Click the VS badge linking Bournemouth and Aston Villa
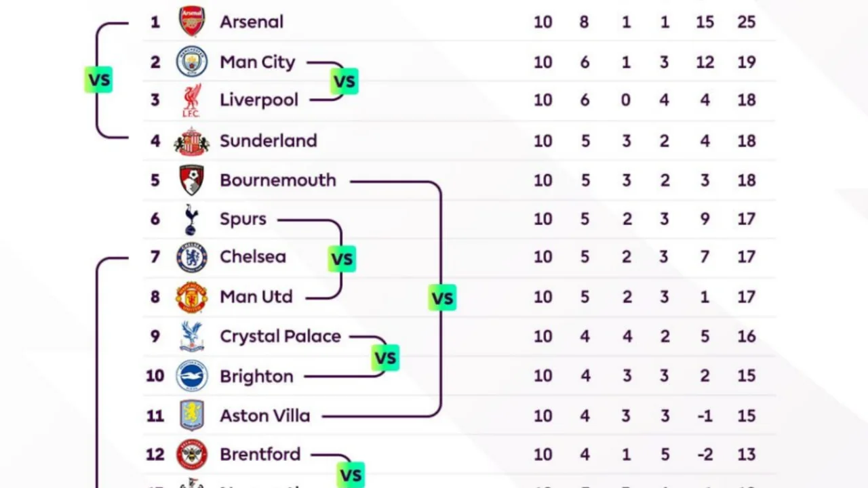Viewport: 868px width, 488px height. point(442,298)
